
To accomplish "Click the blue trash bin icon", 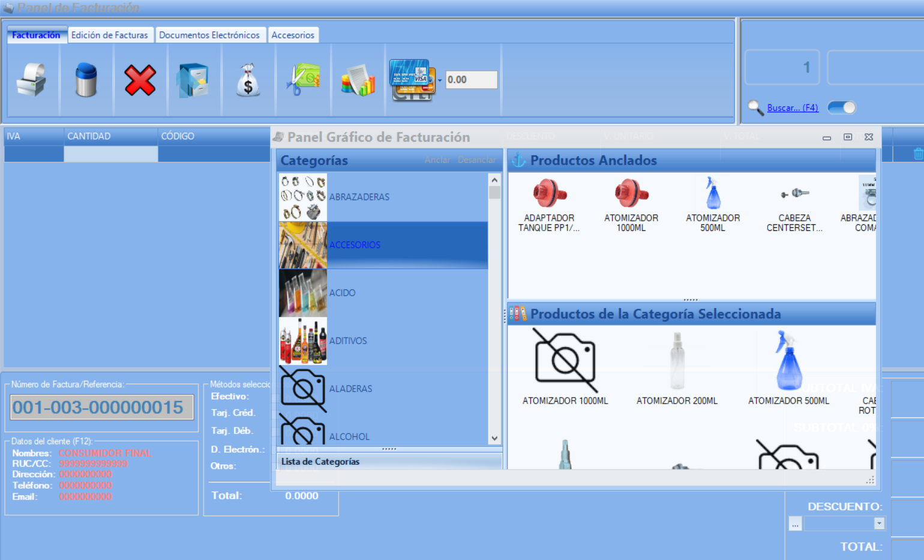I will pos(86,80).
